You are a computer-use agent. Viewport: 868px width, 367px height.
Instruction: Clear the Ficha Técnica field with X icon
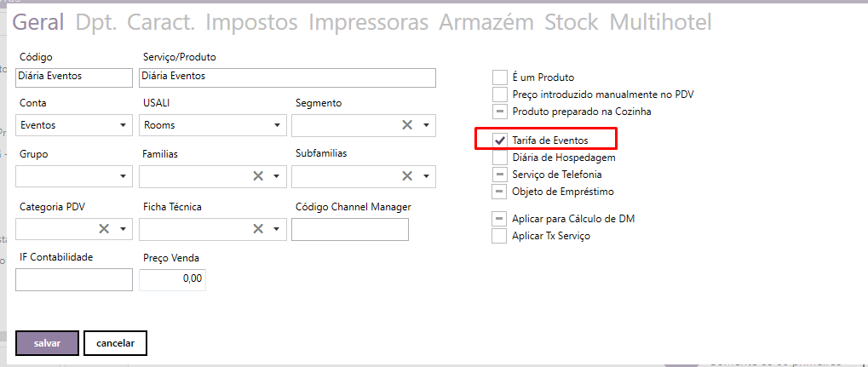click(257, 228)
